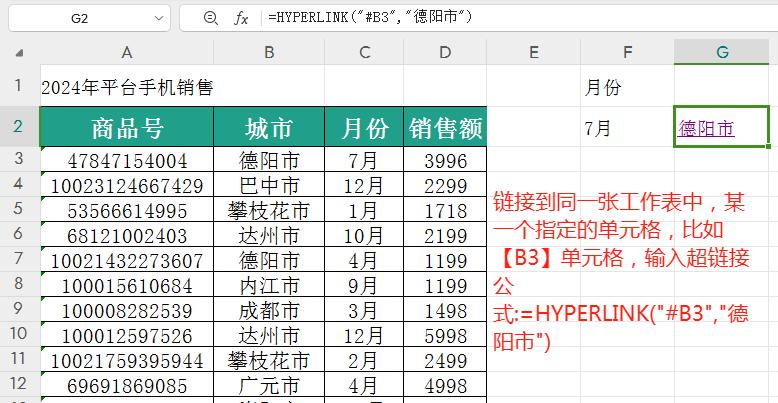Select row 3 header
Image resolution: width=778 pixels, height=403 pixels.
[x=19, y=159]
